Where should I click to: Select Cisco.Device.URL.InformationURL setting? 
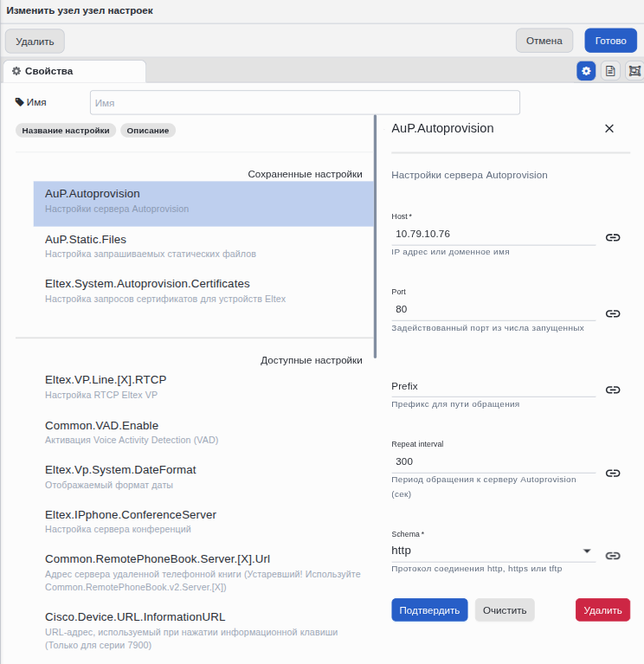point(203,630)
